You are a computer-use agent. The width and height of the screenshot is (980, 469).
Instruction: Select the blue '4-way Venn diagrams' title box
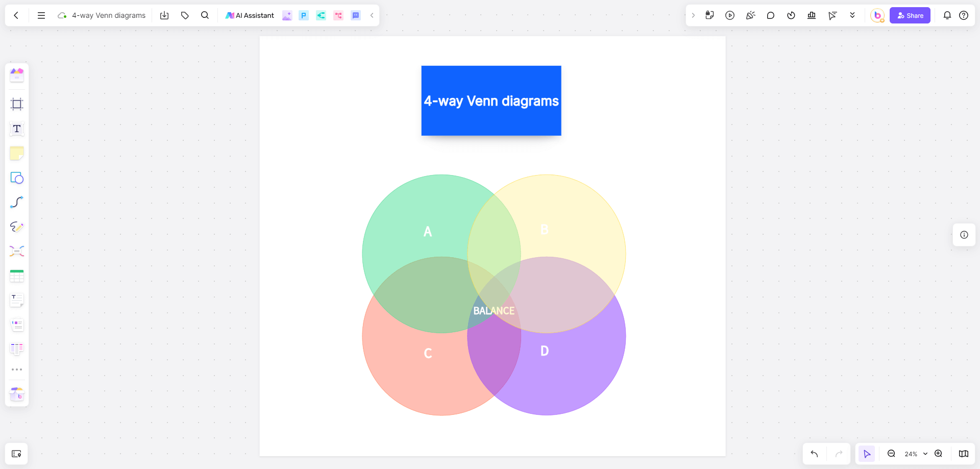pos(491,101)
